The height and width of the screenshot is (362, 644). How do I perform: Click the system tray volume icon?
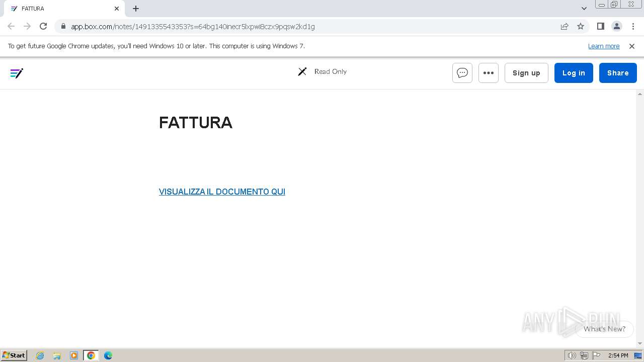(572, 355)
